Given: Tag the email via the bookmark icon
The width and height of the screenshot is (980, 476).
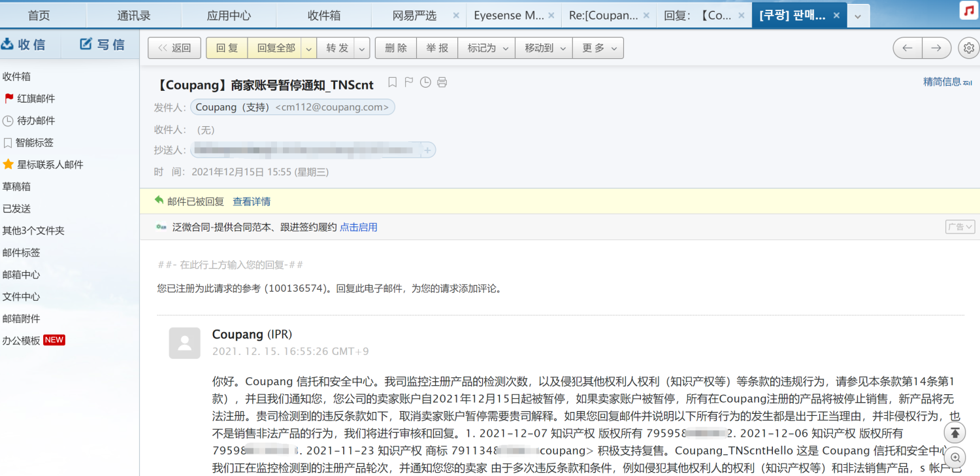Looking at the screenshot, I should 393,82.
